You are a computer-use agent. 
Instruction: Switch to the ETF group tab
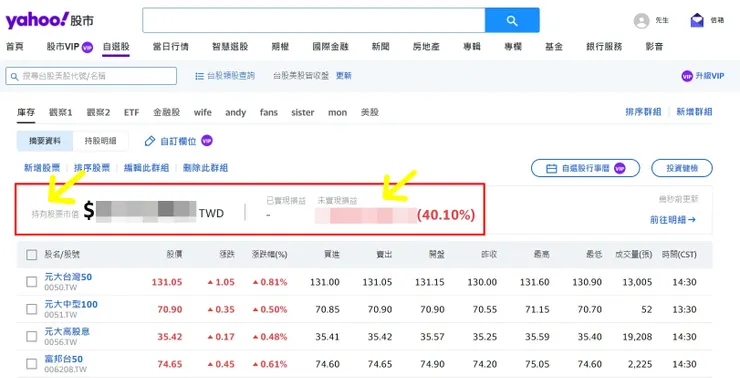coord(132,112)
